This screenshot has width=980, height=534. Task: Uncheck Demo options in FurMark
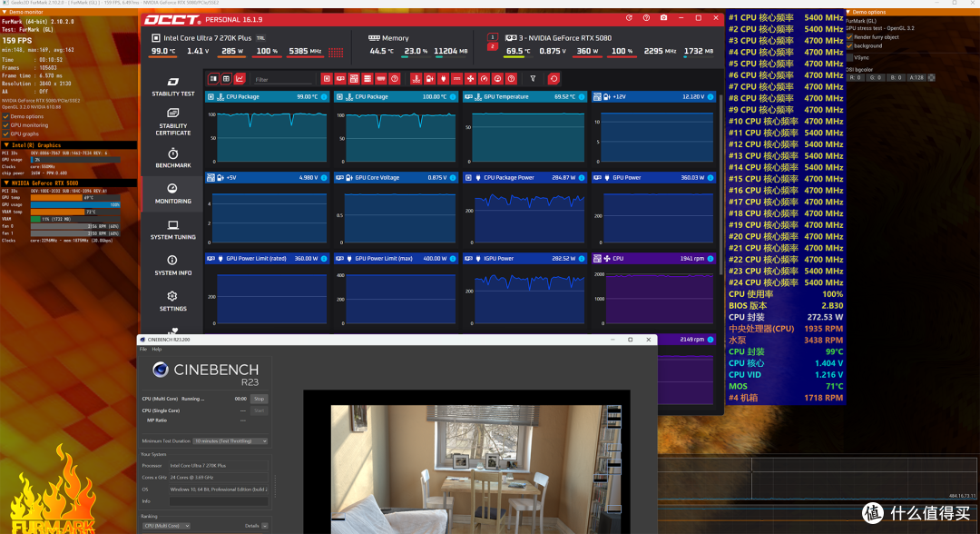click(5, 116)
